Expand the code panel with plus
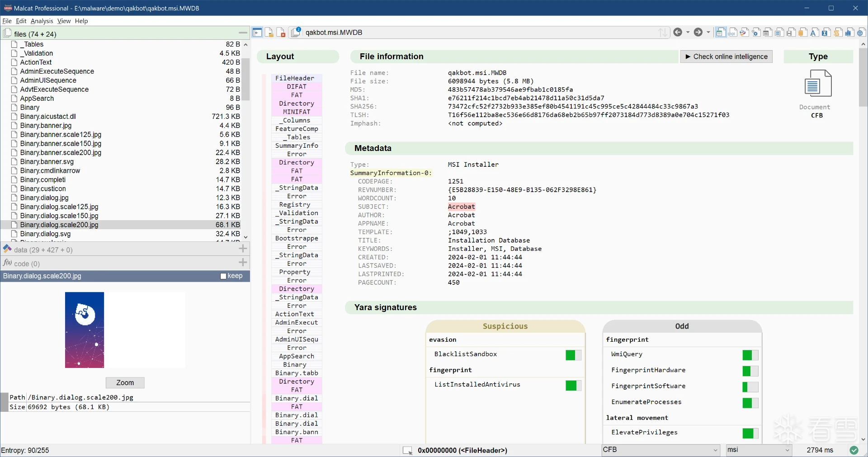Viewport: 868px width, 457px height. pyautogui.click(x=243, y=263)
